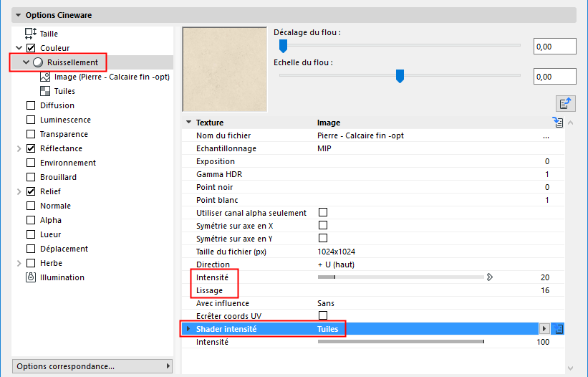Click the Lissage value 16

545,290
